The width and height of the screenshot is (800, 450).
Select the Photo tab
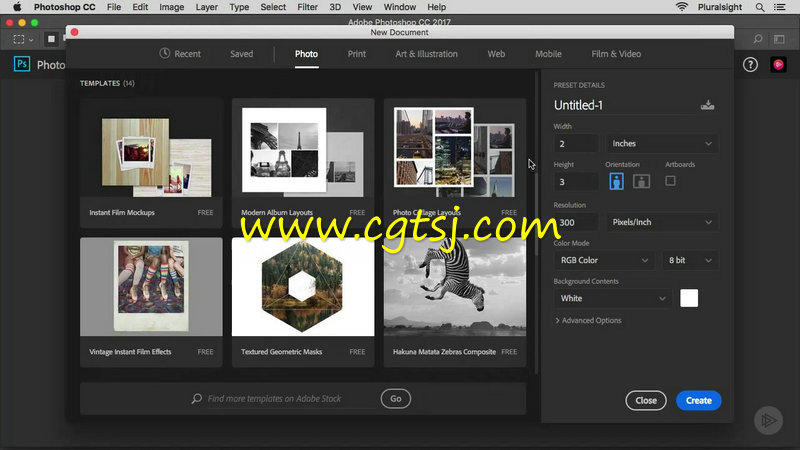pos(306,54)
